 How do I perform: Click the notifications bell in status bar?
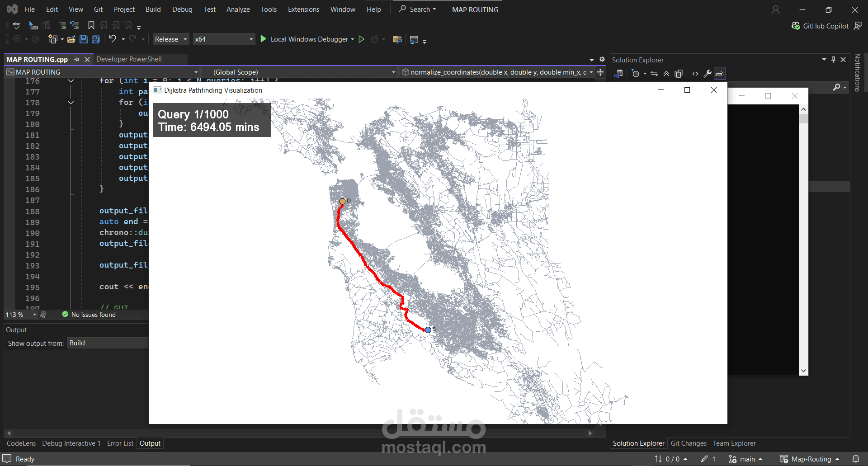pyautogui.click(x=856, y=459)
